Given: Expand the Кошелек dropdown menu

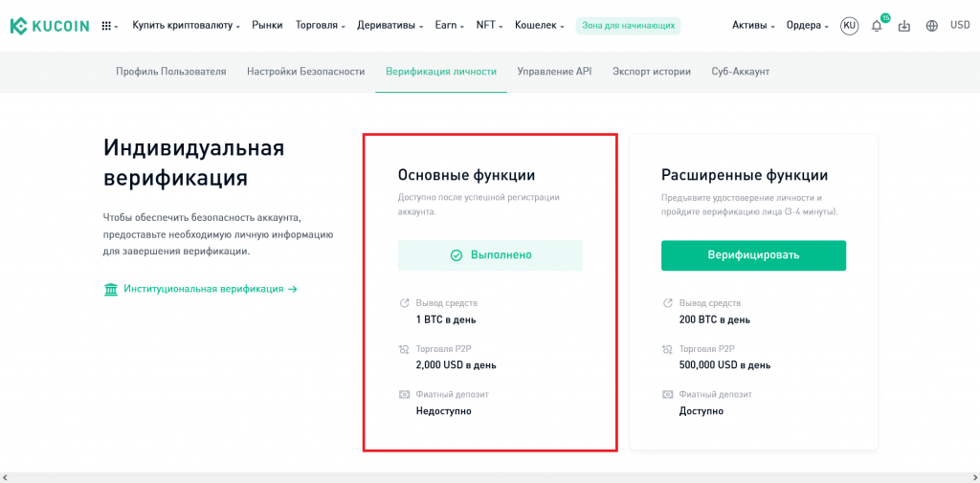Looking at the screenshot, I should point(540,26).
